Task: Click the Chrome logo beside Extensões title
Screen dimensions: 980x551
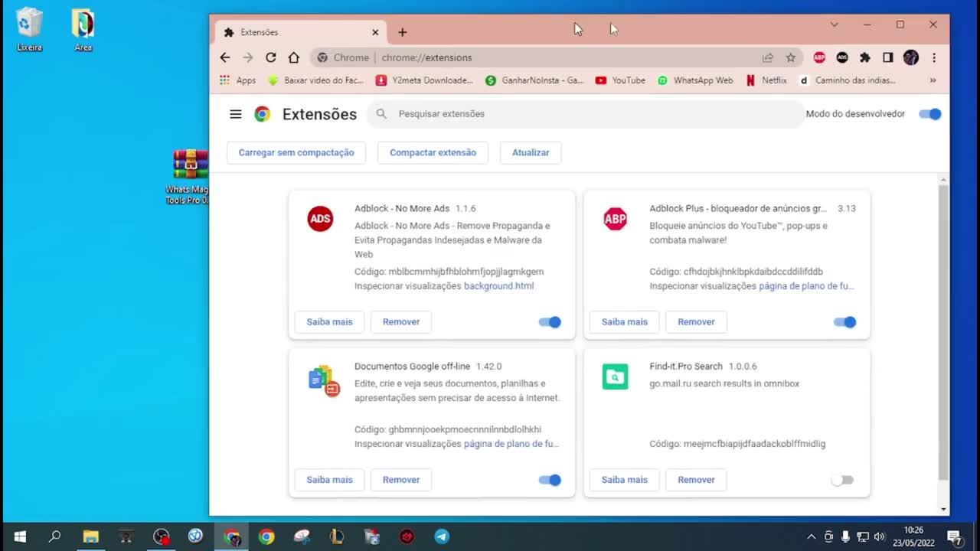Action: pos(263,114)
